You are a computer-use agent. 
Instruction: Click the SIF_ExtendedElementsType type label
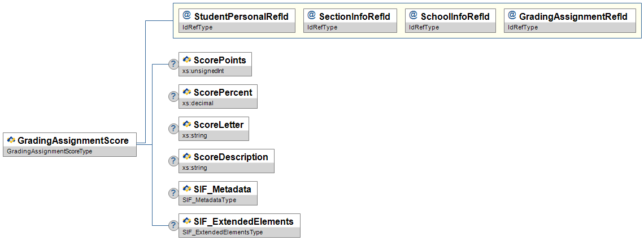pos(223,232)
